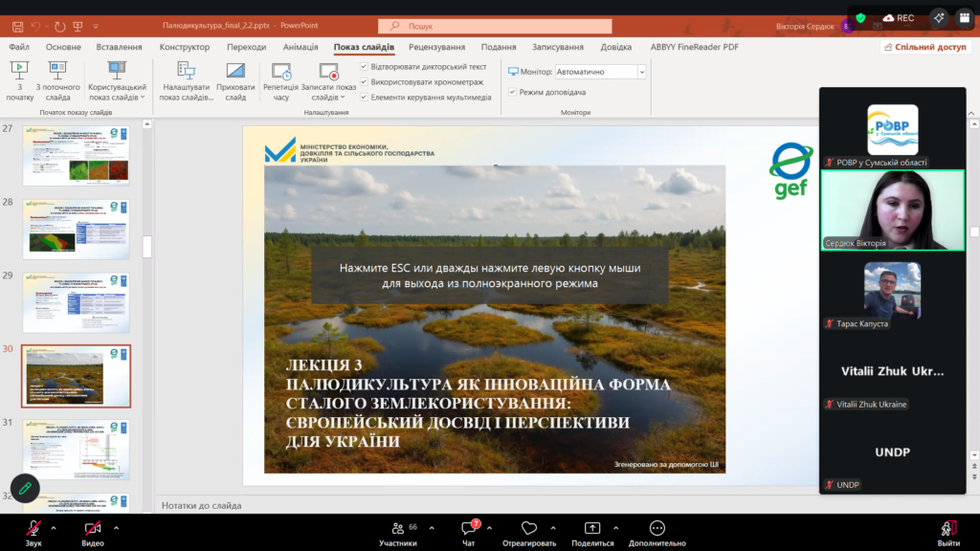Select slide 28 thumbnail
Image resolution: width=980 pixels, height=551 pixels.
(x=76, y=230)
